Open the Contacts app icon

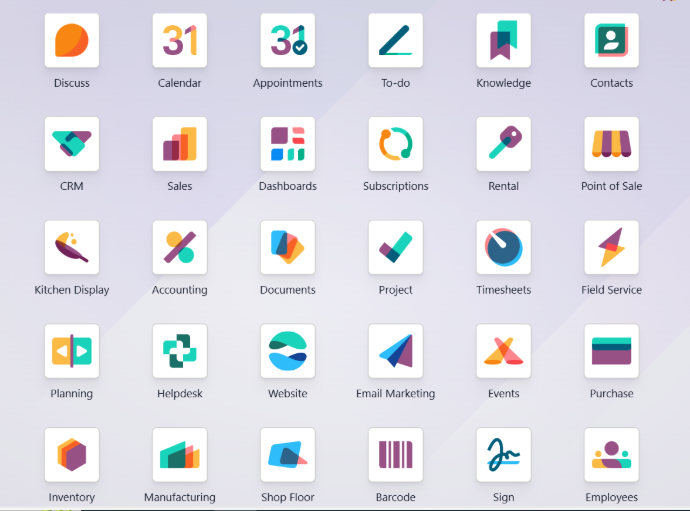point(612,41)
